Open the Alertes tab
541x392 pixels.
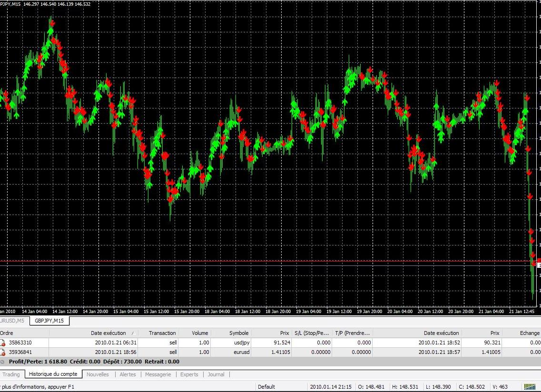point(128,374)
